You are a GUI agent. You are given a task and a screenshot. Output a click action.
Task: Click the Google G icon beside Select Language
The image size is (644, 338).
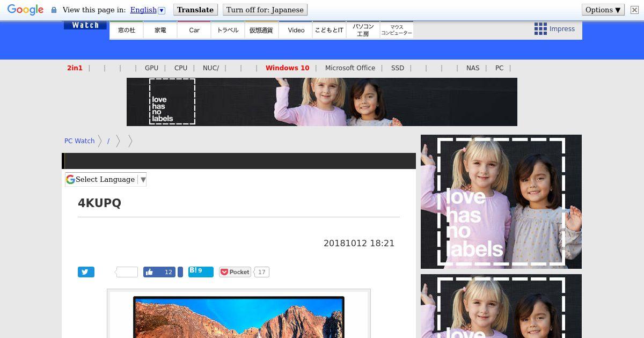coord(70,179)
